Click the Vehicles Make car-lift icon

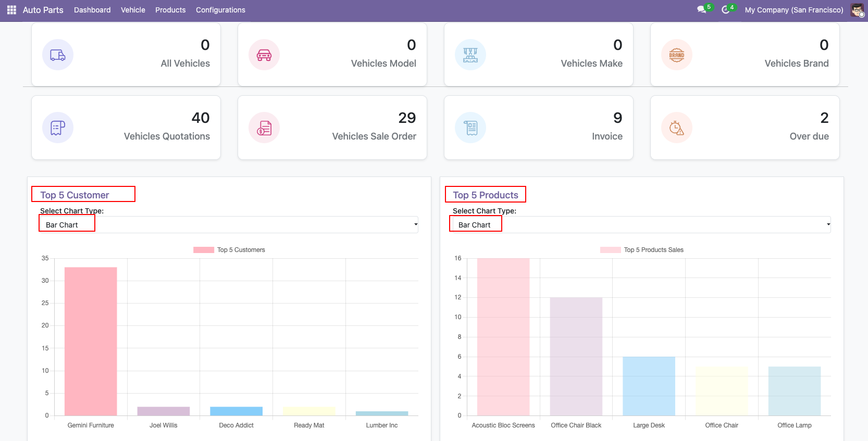pyautogui.click(x=470, y=55)
